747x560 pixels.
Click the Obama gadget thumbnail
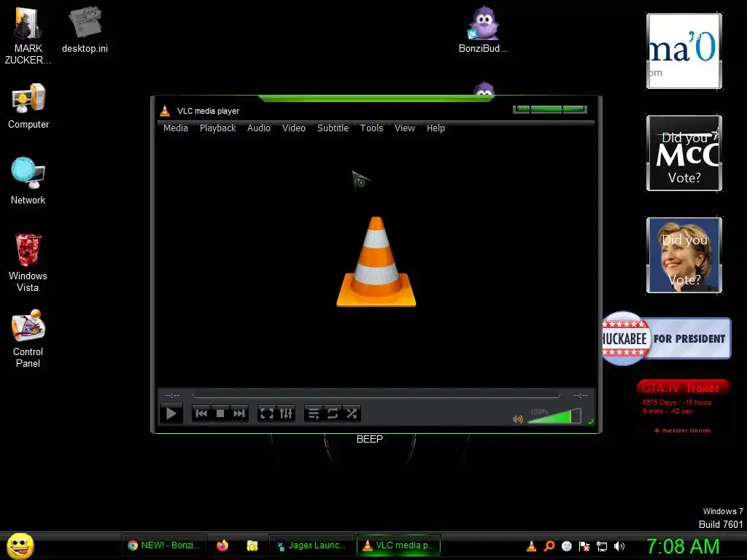point(684,51)
